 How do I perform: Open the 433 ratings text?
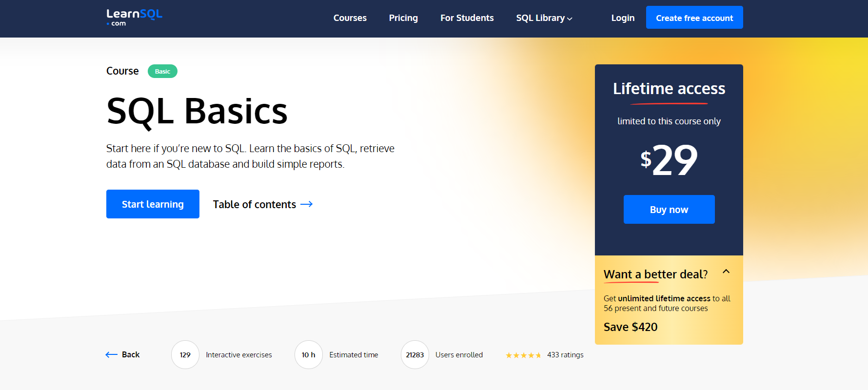click(565, 355)
